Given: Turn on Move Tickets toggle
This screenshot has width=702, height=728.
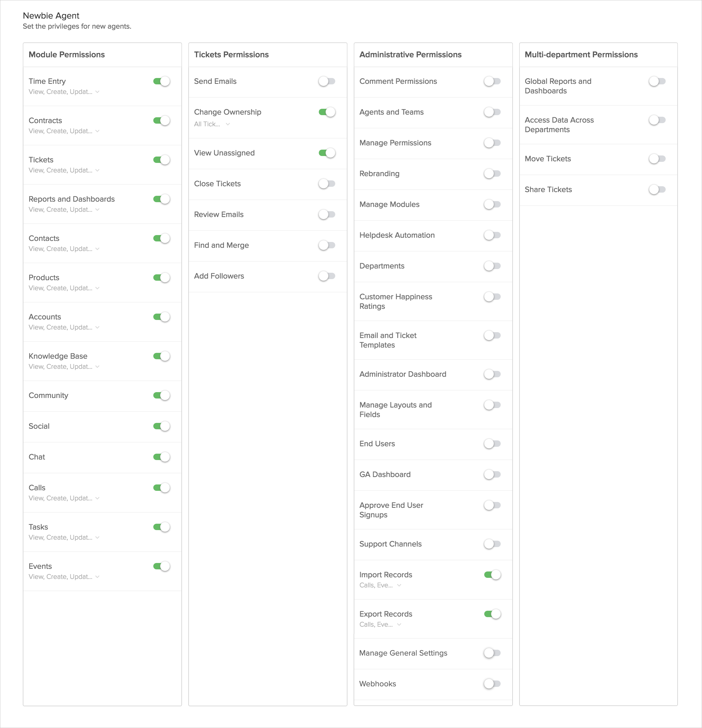Looking at the screenshot, I should click(x=657, y=159).
